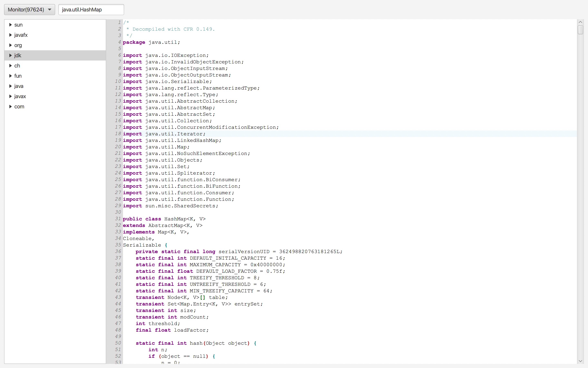Click 'if (object == null) {' line
Screen dimensions: 588x368
(x=182, y=356)
